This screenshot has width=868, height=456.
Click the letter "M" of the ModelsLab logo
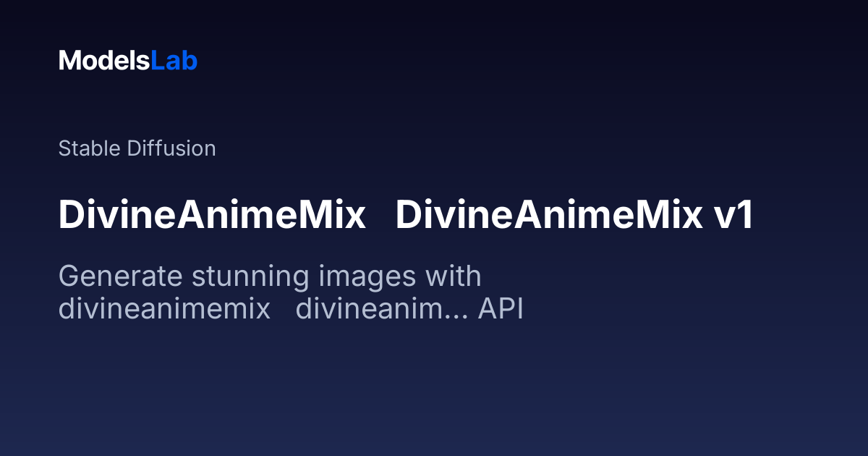point(69,61)
